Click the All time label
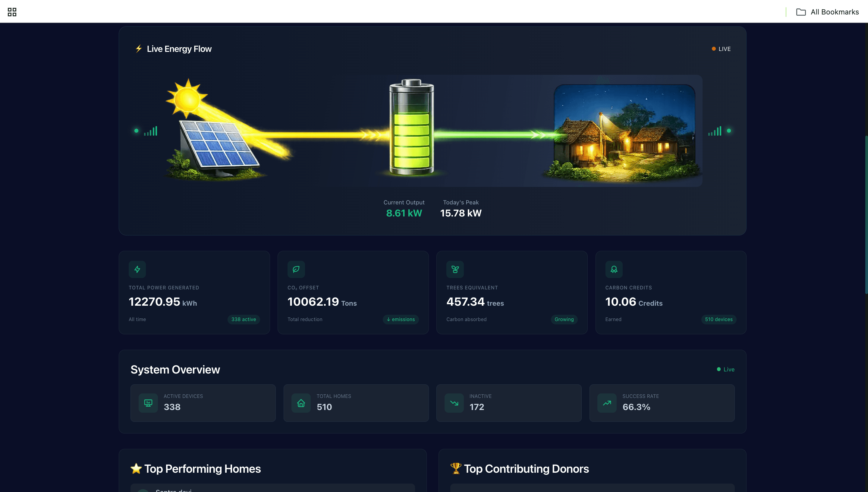This screenshot has height=492, width=868. click(137, 319)
